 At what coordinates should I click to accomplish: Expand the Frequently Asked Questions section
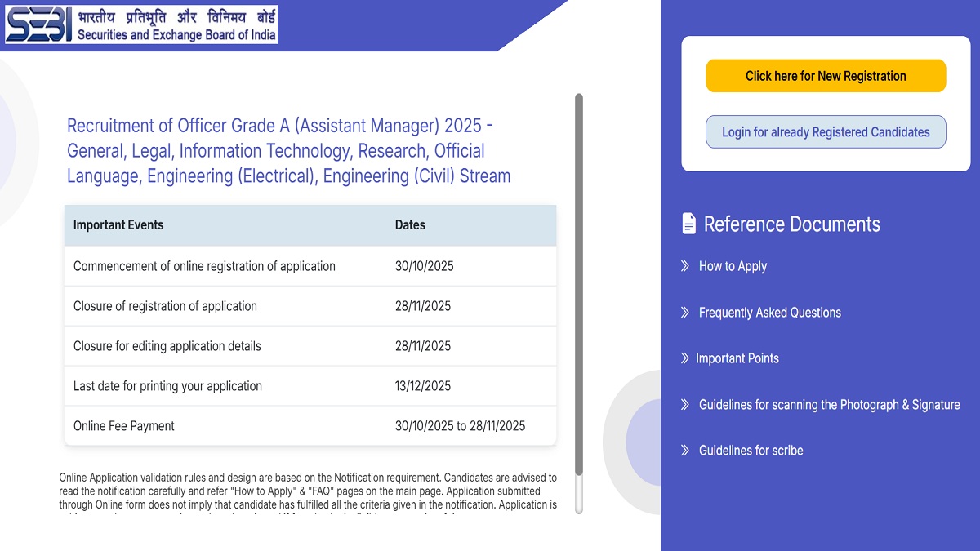(768, 312)
